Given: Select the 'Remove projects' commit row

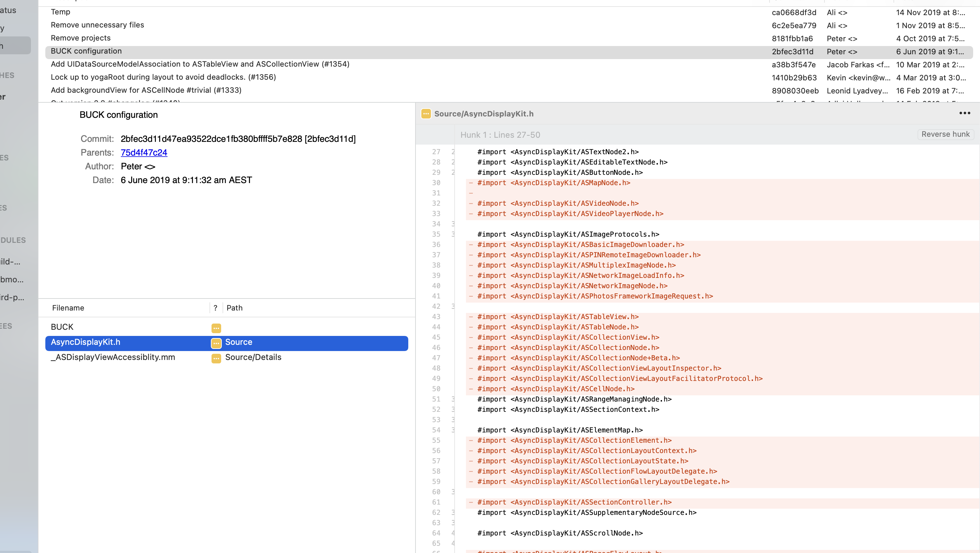Looking at the screenshot, I should [x=81, y=38].
